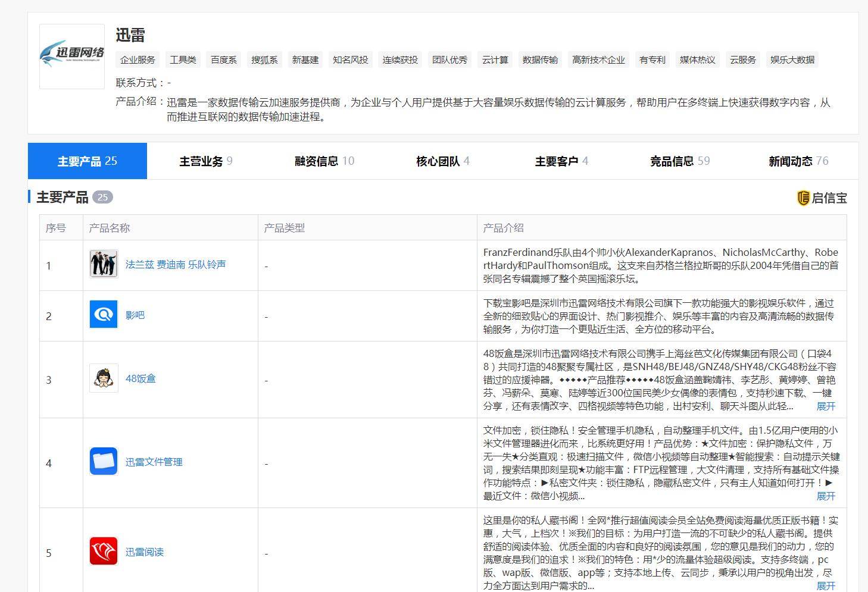Switch to the 主要产品 tab

pos(88,161)
